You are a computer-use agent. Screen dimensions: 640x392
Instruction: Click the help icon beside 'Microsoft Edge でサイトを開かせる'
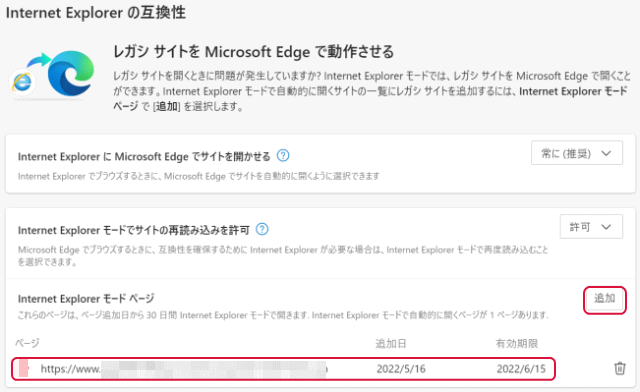click(x=283, y=156)
